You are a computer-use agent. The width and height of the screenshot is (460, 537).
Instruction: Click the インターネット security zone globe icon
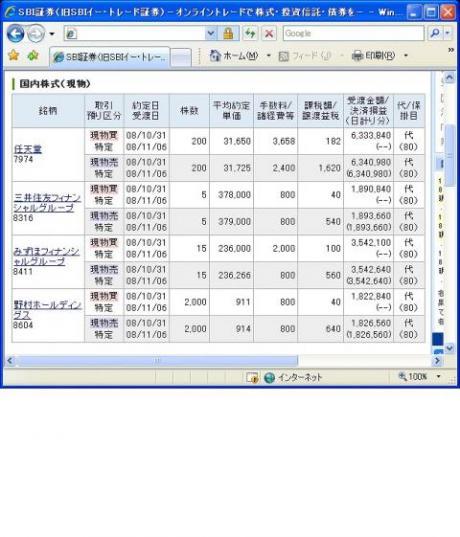(x=270, y=378)
